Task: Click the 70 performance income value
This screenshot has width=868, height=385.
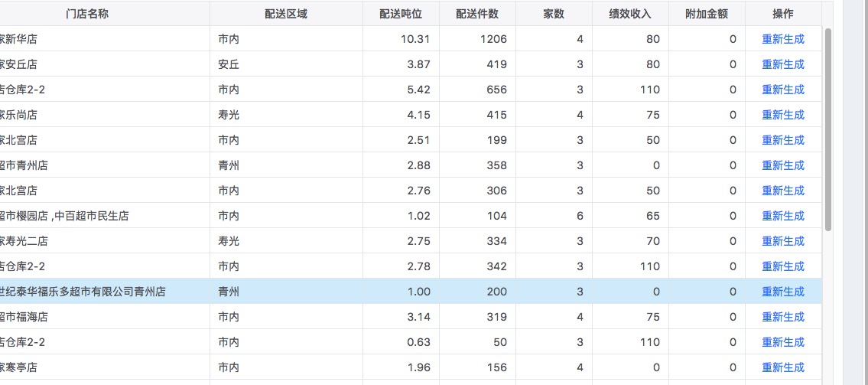Action: point(653,242)
